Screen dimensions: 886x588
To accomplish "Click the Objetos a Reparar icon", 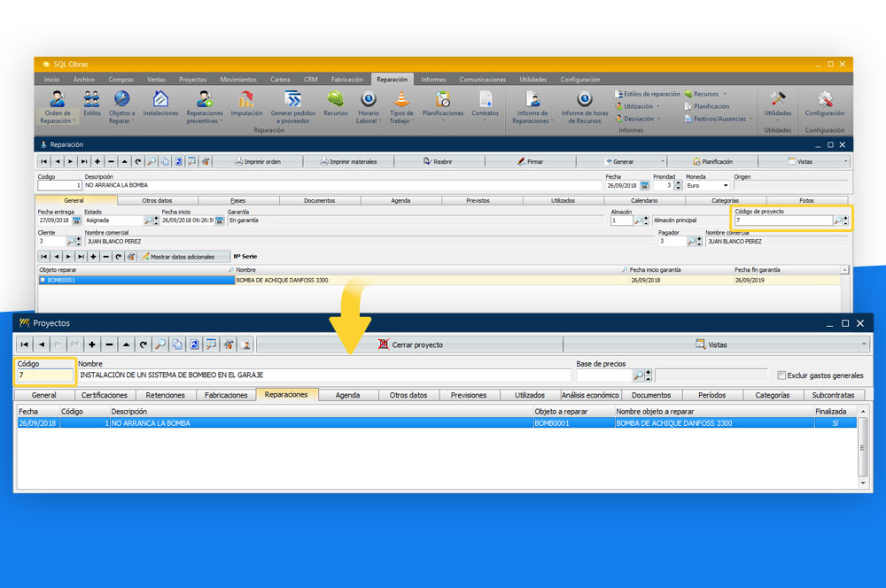I will (x=121, y=99).
